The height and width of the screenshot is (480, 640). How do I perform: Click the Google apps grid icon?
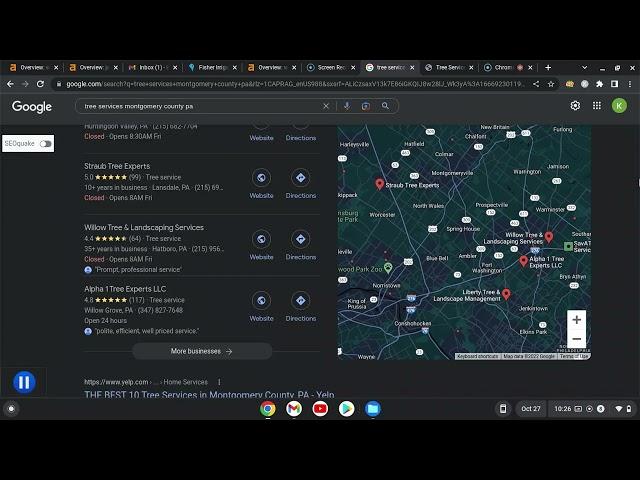tap(597, 106)
